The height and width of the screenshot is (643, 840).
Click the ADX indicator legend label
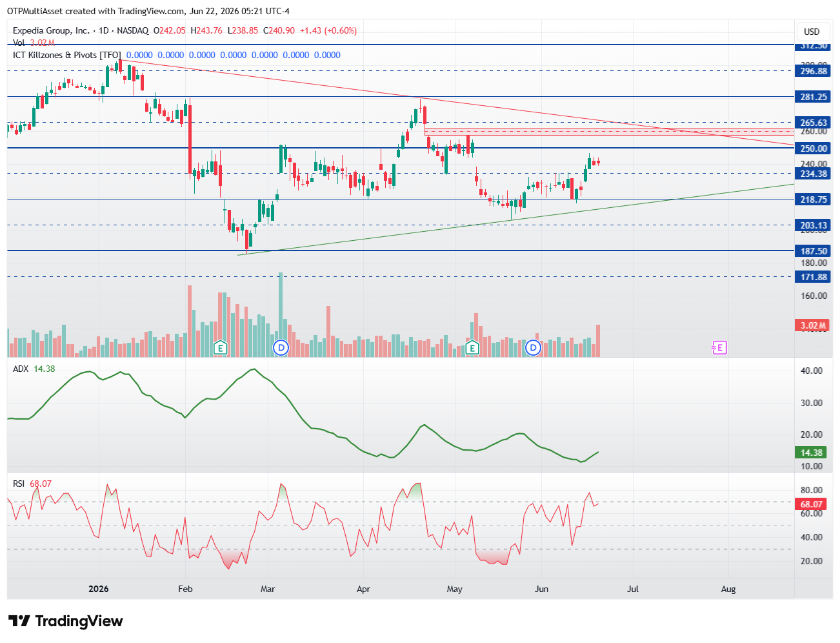click(x=21, y=369)
